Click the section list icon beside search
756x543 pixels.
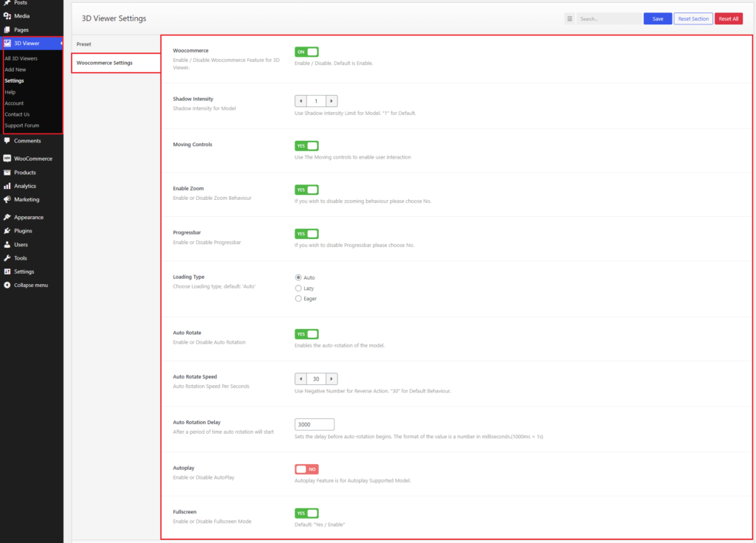tap(568, 18)
